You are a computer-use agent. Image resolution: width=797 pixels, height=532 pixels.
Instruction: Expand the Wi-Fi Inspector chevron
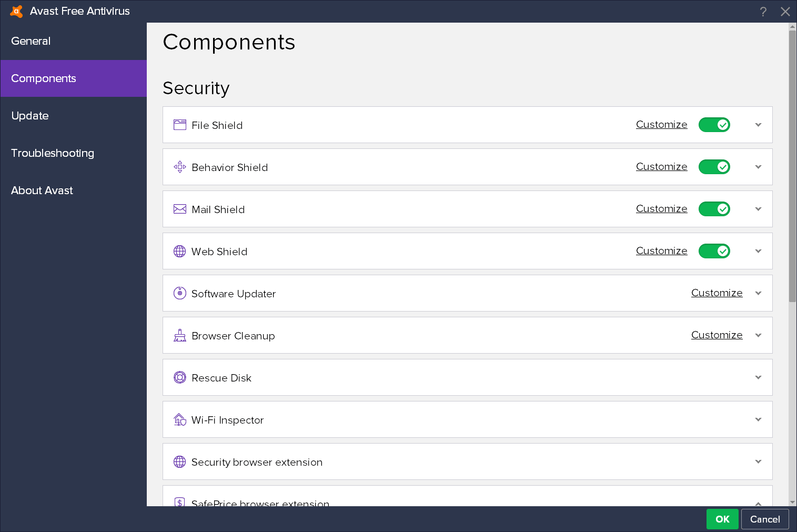click(x=758, y=419)
